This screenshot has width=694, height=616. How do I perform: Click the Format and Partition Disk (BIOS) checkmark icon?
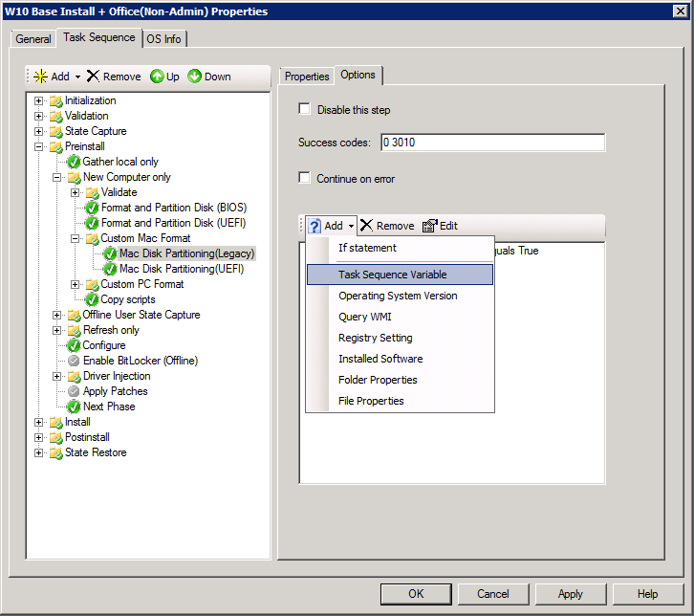[92, 208]
